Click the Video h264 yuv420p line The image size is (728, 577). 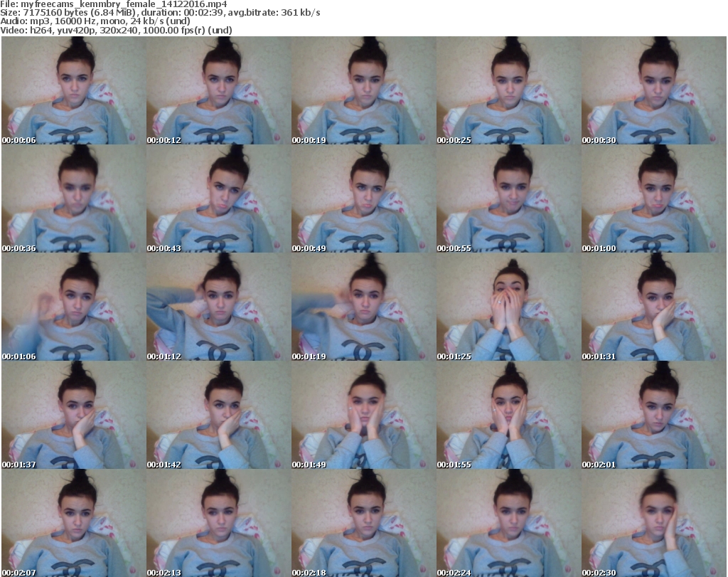pyautogui.click(x=116, y=30)
